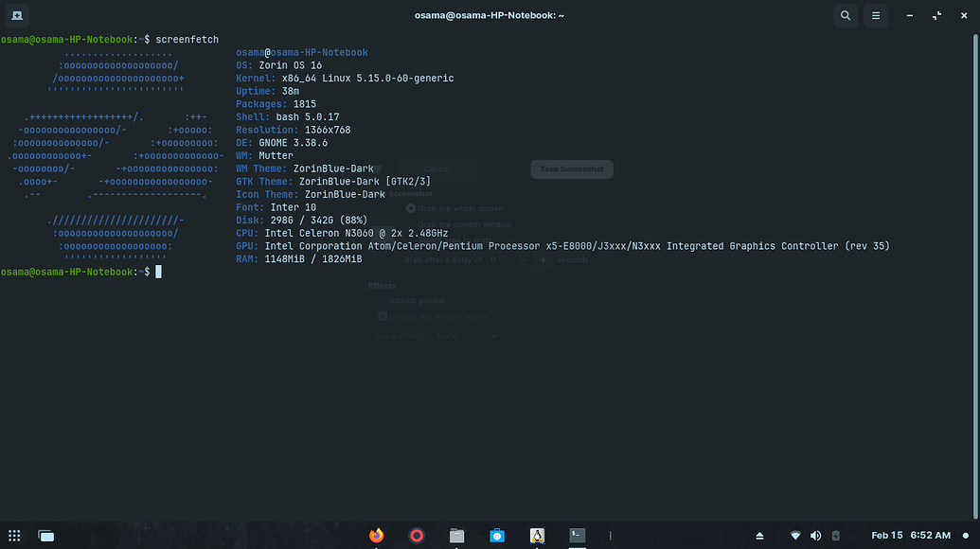
Task: Click the search icon in the terminal titlebar
Action: point(846,15)
